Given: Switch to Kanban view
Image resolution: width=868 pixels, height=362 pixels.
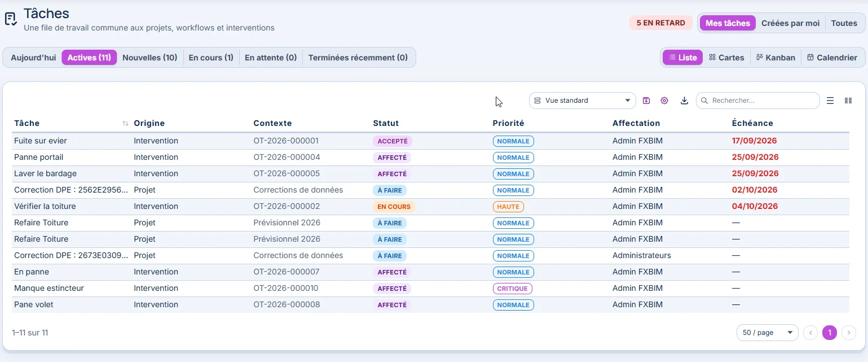Looking at the screenshot, I should point(776,58).
